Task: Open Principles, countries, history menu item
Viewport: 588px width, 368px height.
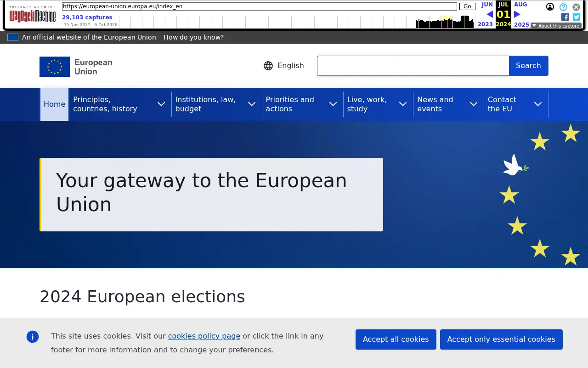Action: pos(105,104)
